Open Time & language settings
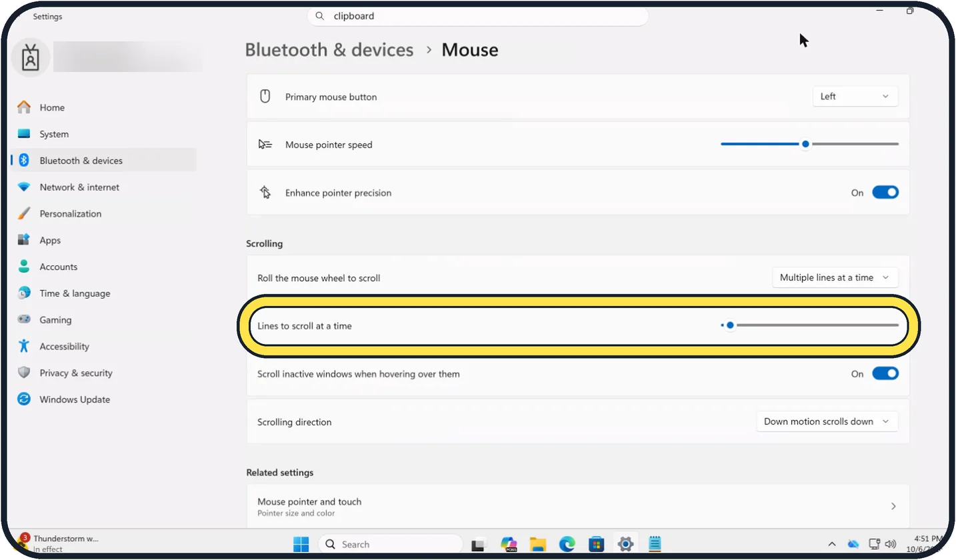This screenshot has width=956, height=560. [103, 293]
